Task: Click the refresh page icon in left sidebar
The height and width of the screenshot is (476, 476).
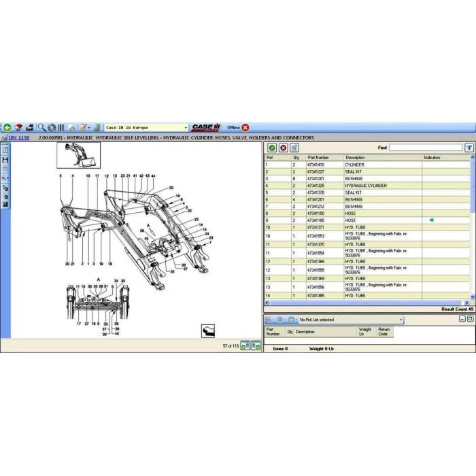Action: click(x=5, y=150)
